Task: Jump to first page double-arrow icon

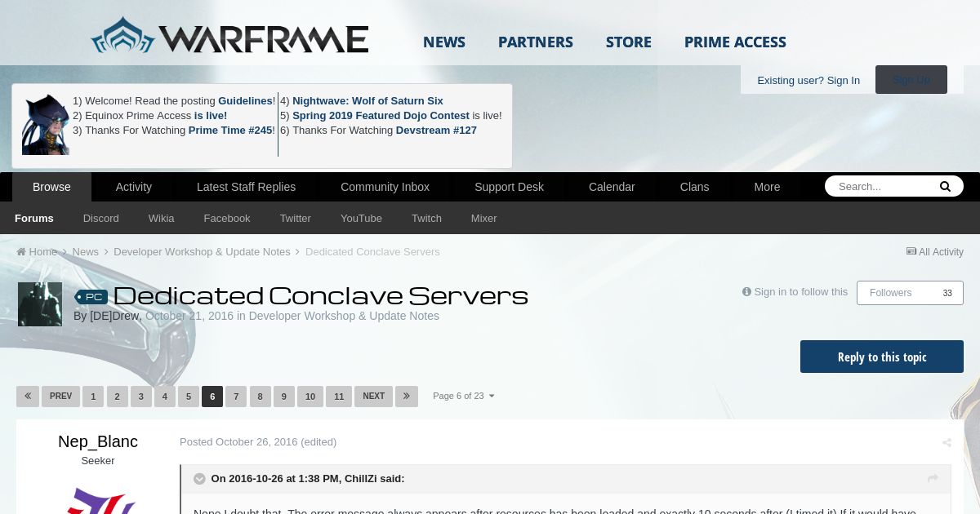Action: 28,397
